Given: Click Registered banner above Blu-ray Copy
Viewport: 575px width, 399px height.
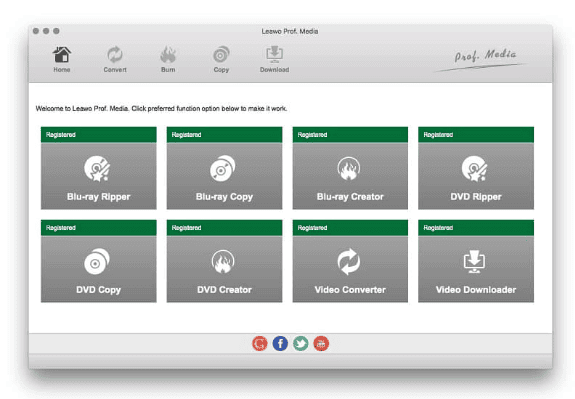Looking at the screenshot, I should tap(224, 135).
